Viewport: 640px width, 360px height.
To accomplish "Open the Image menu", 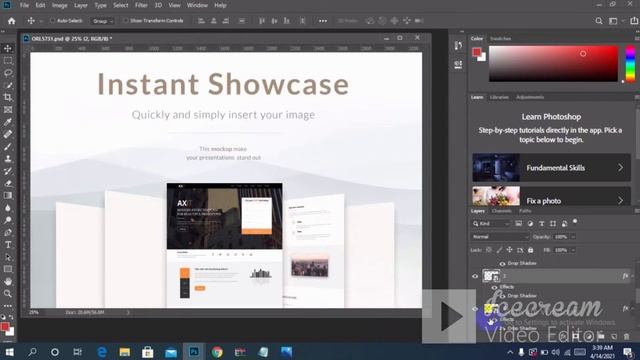I will pyautogui.click(x=60, y=5).
